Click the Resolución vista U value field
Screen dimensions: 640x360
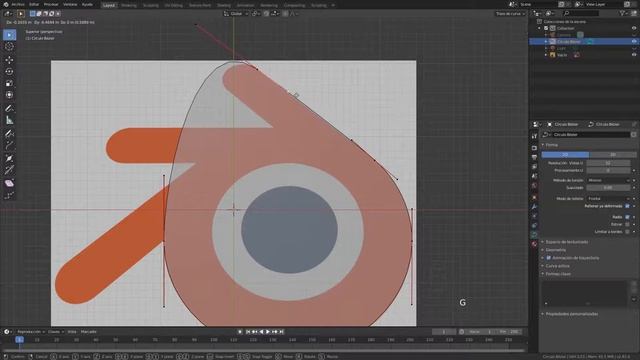[608, 163]
